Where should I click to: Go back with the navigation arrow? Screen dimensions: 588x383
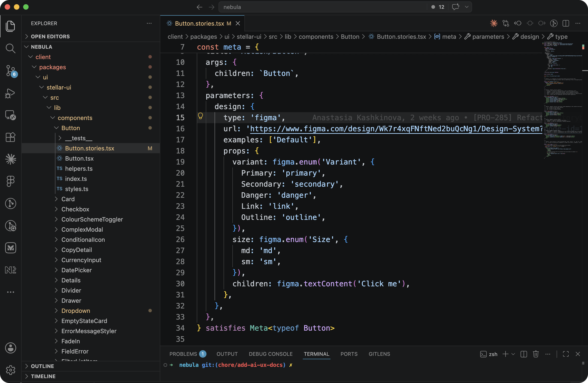(199, 7)
